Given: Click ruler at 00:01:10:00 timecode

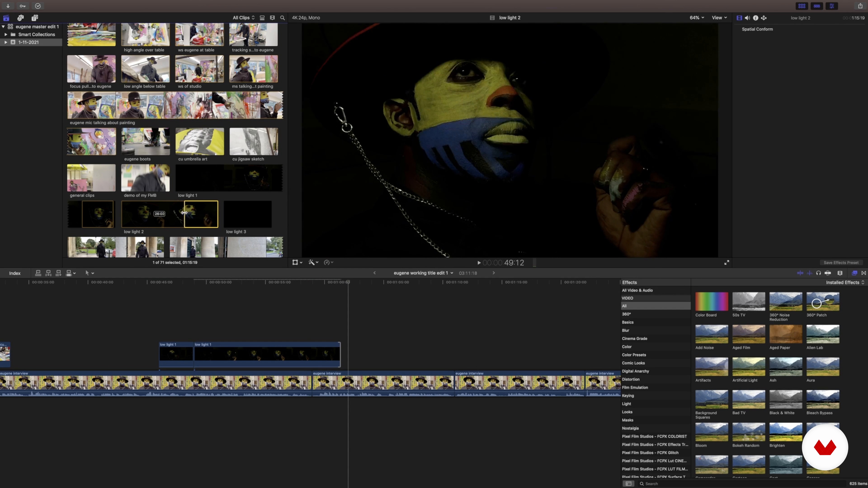Looking at the screenshot, I should tap(457, 282).
